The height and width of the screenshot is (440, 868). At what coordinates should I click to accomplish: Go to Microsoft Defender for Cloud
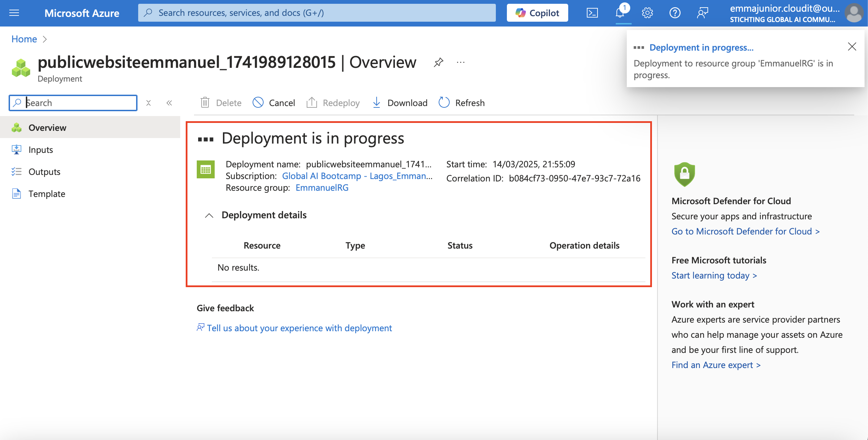pyautogui.click(x=745, y=231)
